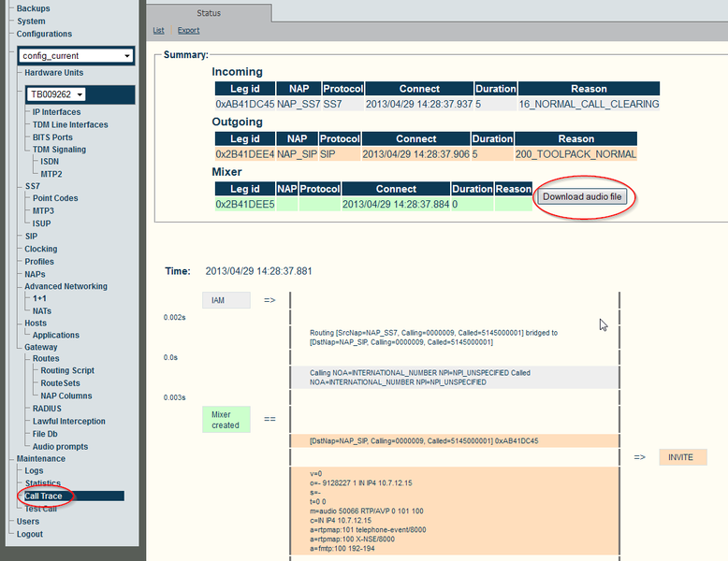
Task: Open Audio prompts in Gateway section
Action: [x=61, y=446]
